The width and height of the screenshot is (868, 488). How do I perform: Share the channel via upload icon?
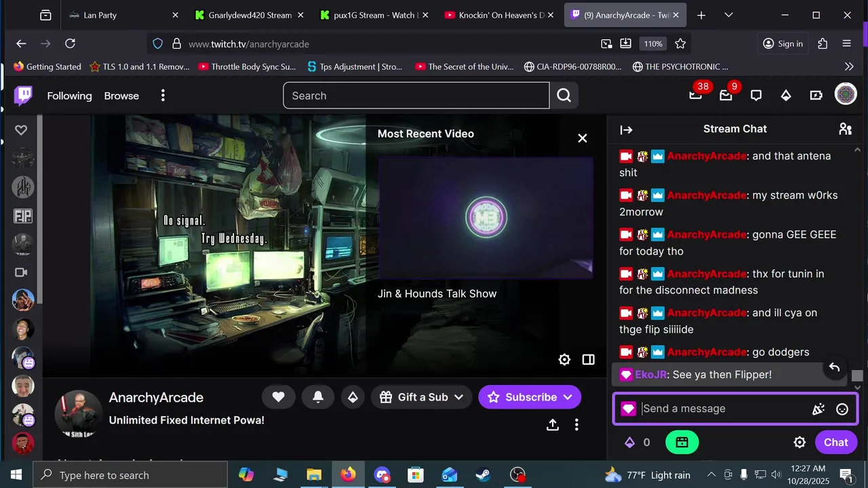[553, 425]
